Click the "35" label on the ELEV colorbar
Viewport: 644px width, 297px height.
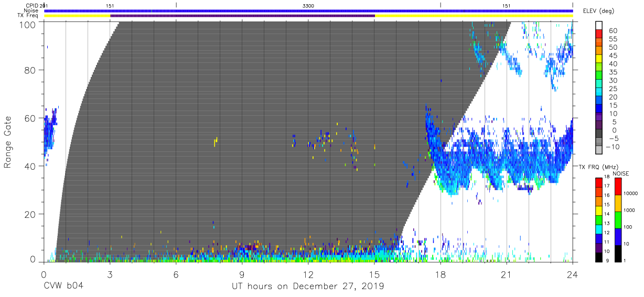coord(613,72)
